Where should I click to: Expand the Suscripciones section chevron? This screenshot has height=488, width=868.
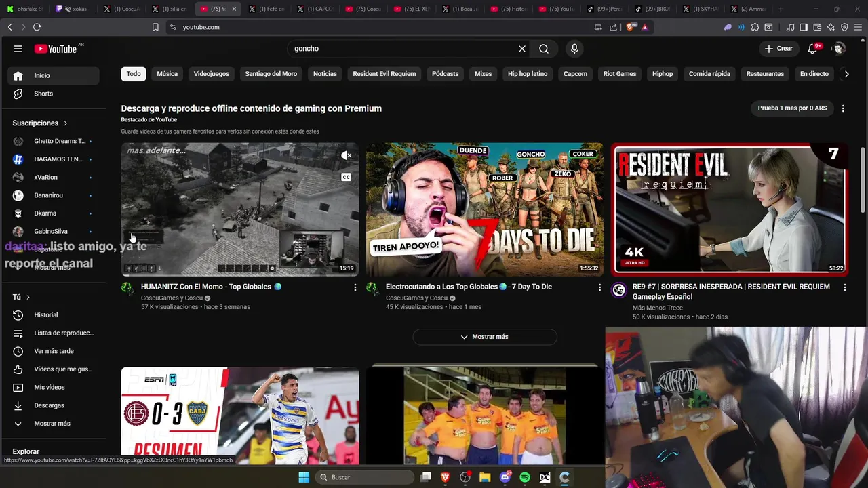(66, 123)
